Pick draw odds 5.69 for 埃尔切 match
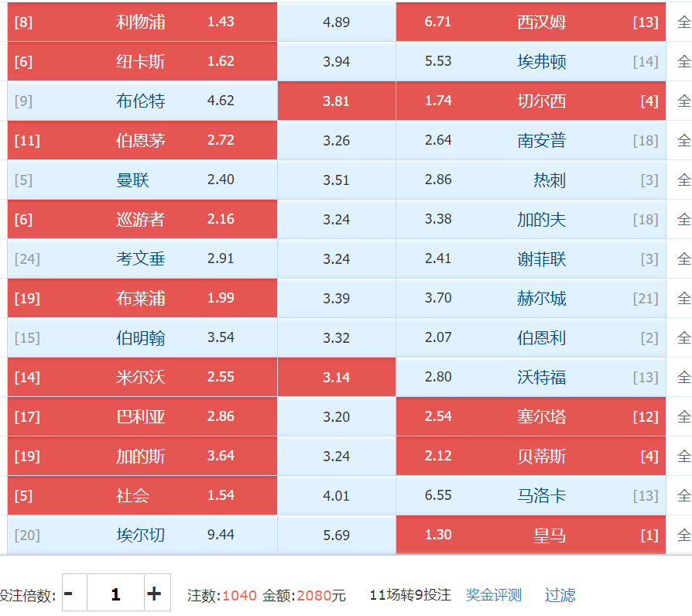The width and height of the screenshot is (692, 616). [336, 535]
